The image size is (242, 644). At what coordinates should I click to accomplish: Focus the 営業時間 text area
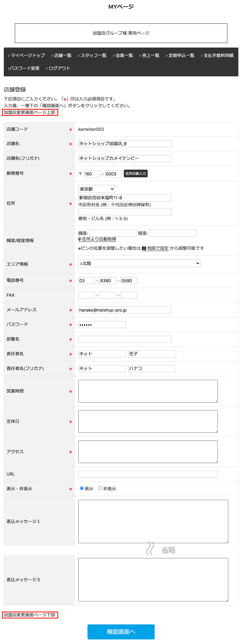(148, 391)
